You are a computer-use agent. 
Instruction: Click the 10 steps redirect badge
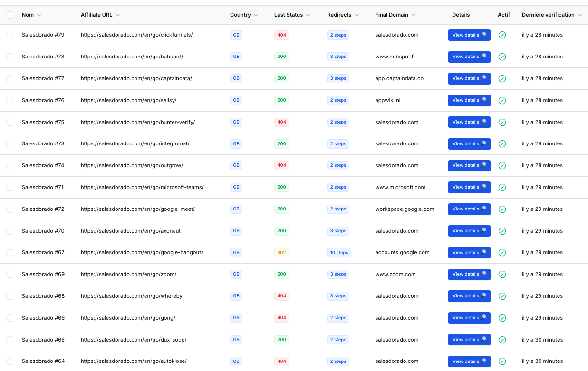(x=339, y=253)
